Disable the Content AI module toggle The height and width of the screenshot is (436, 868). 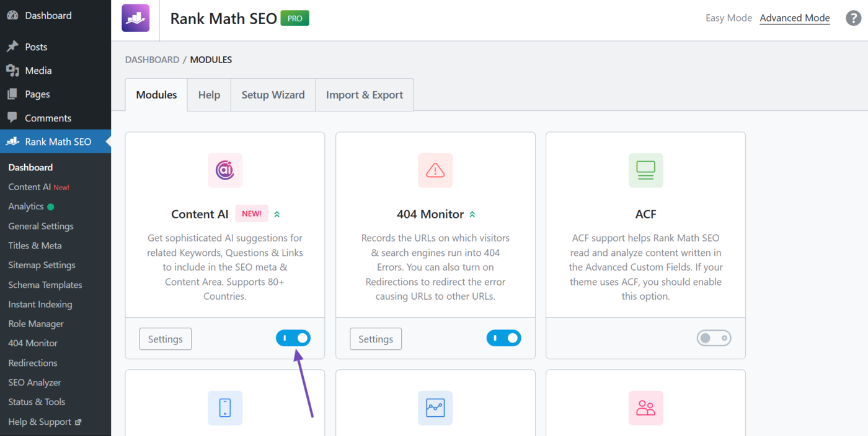tap(293, 338)
